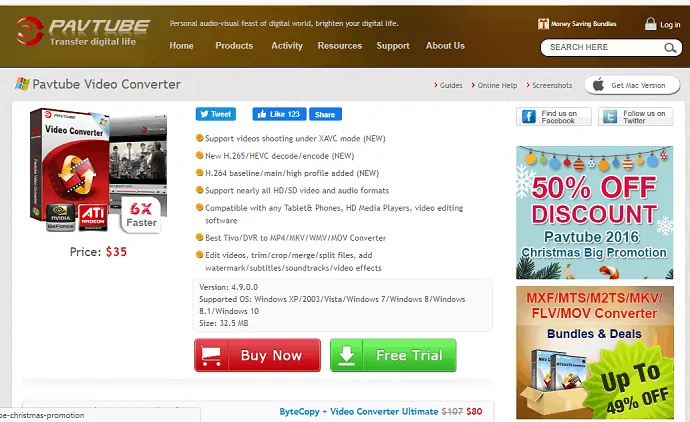Click the Log in link
This screenshot has height=422, width=690.
[670, 25]
